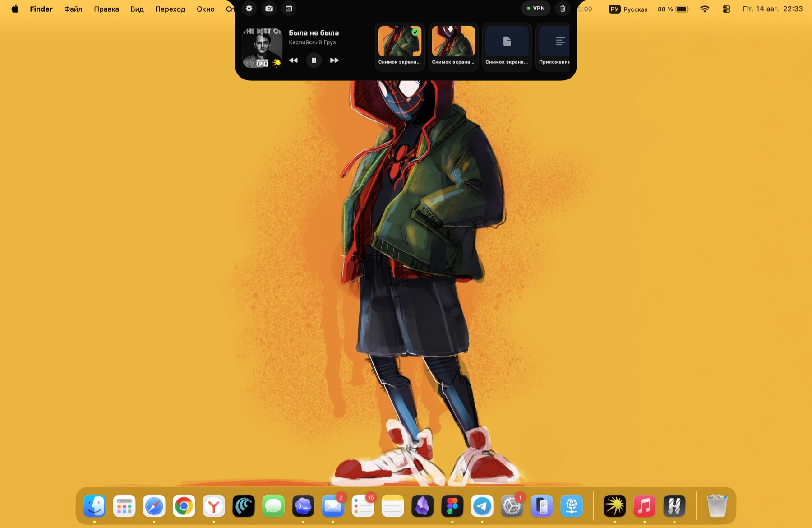The height and width of the screenshot is (528, 812).
Task: Open Apple Music from the Dock
Action: [644, 506]
